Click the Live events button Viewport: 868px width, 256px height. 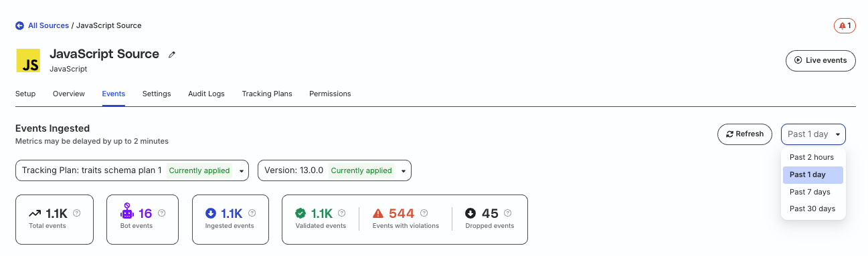pos(820,60)
